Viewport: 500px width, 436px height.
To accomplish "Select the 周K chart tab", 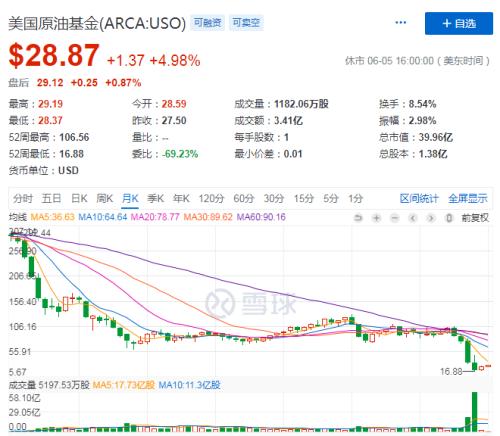I will click(x=104, y=199).
